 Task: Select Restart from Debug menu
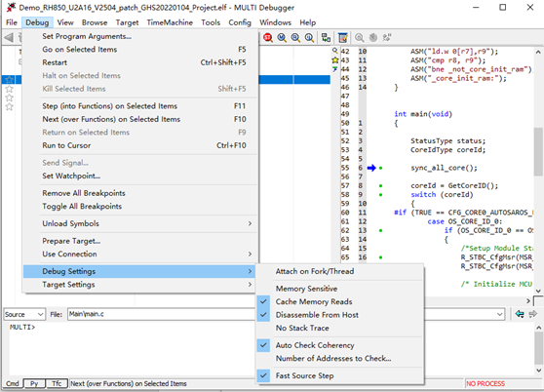coord(139,62)
